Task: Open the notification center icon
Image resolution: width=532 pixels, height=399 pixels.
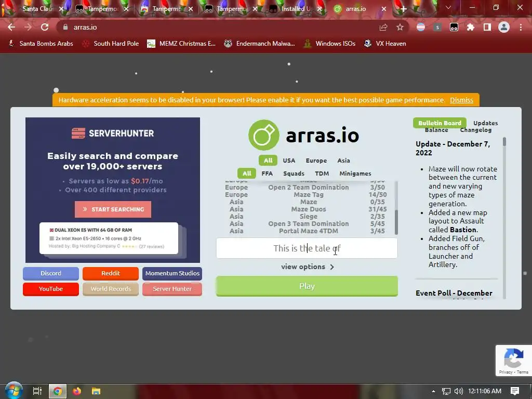Action: point(515,391)
